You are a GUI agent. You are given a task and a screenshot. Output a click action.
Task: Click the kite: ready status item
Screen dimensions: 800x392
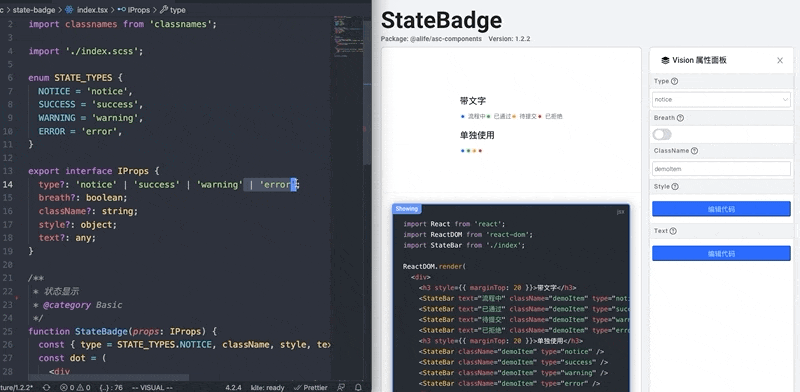tap(267, 387)
